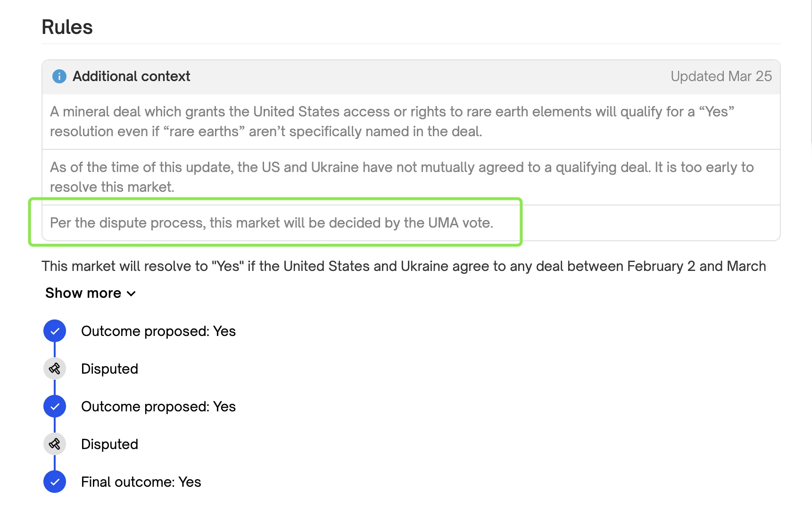Click the gavel icon of the first Disputed step
812x507 pixels.
55,369
